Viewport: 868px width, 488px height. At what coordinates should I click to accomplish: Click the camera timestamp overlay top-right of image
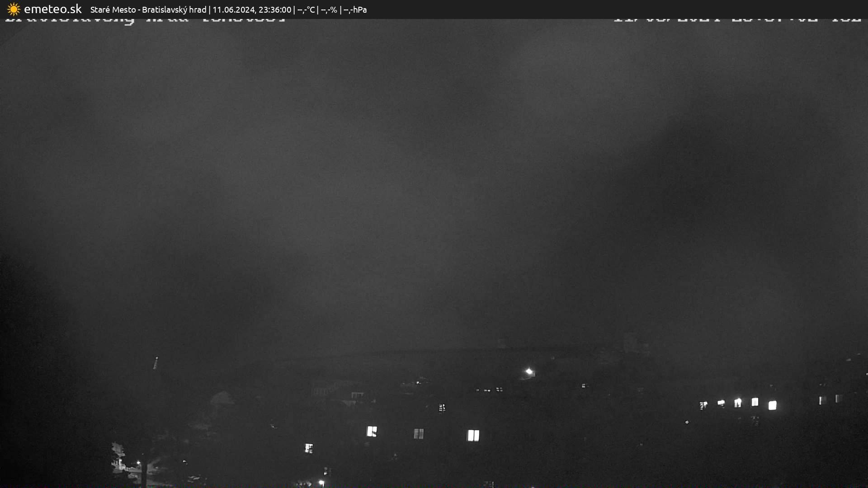(737, 20)
